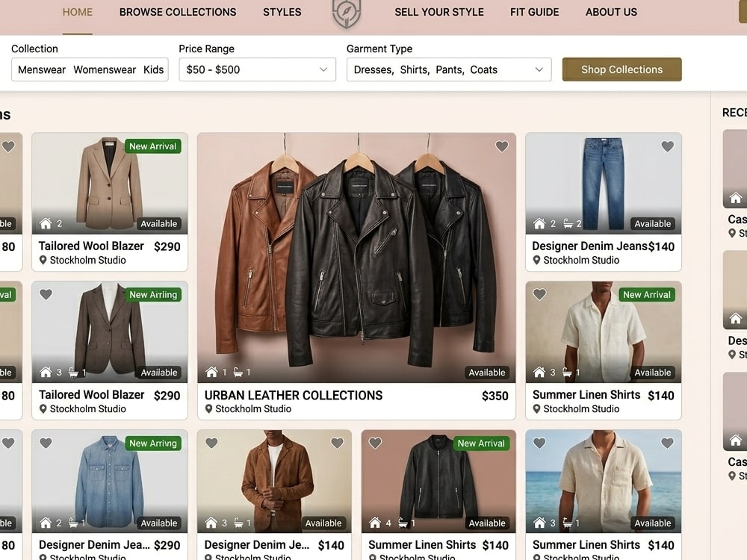Click location pin under Summer Linen Shirts New Arrival
The width and height of the screenshot is (747, 560).
(x=536, y=409)
